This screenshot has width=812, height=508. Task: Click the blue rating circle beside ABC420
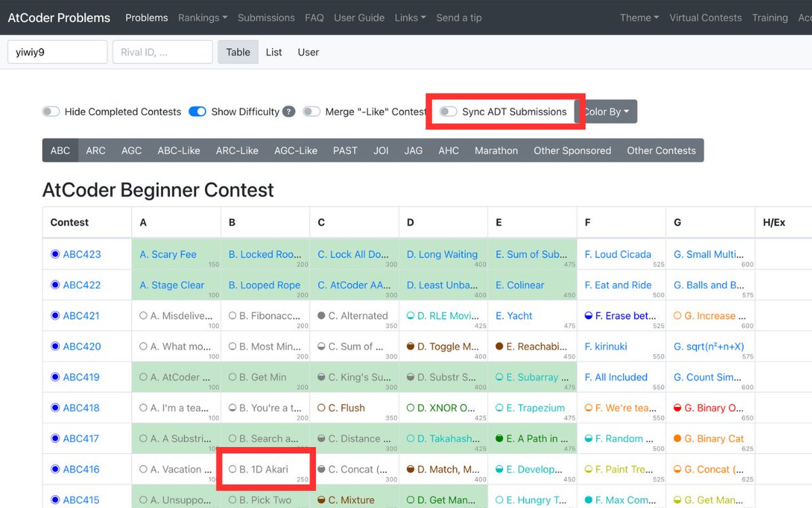[55, 347]
